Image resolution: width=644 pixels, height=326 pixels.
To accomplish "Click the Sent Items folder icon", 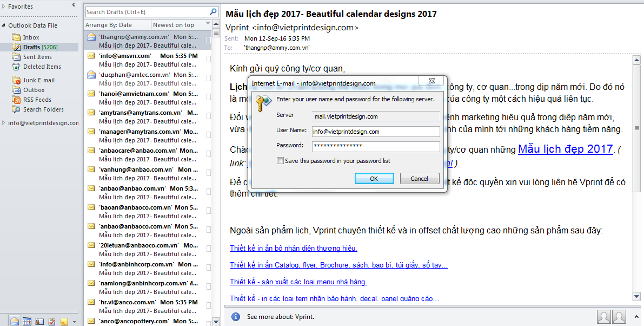I will click(16, 57).
